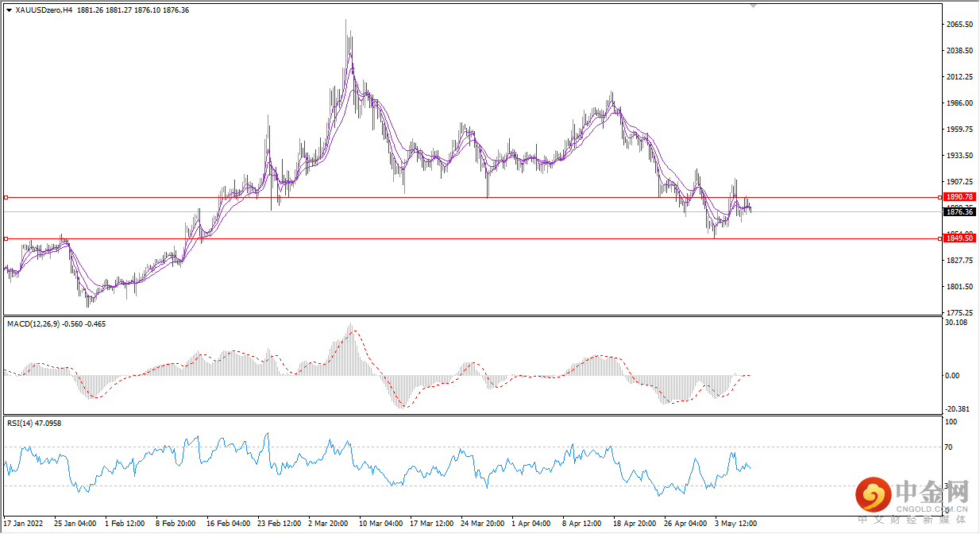Click the OHLC value 1881.26 in header
980x534 pixels.
pos(90,10)
